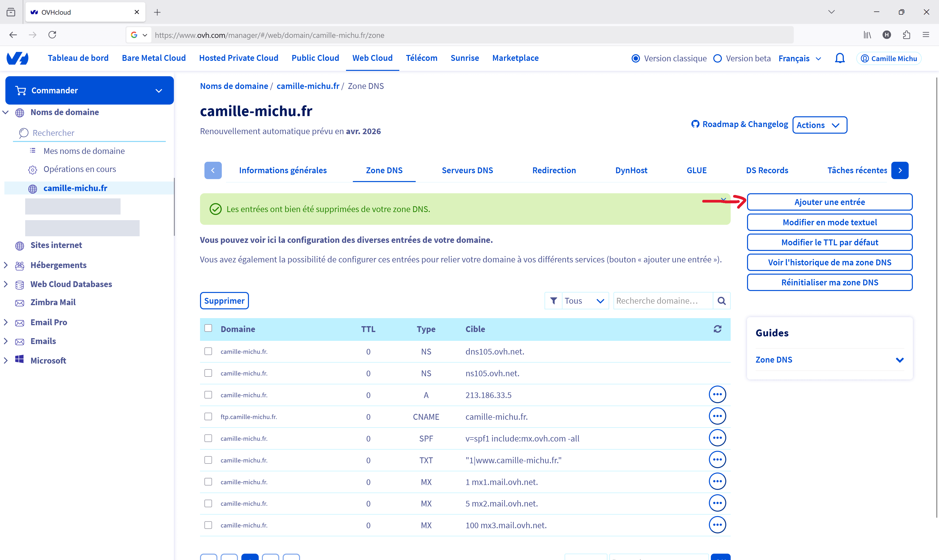Click the OVHcloud logo
This screenshot has height=560, width=939.
(18, 58)
